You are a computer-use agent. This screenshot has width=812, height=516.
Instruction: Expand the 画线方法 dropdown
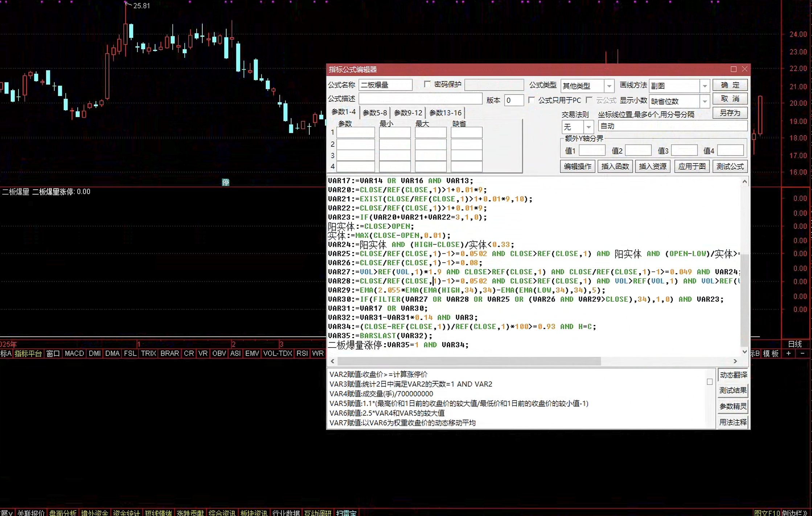point(705,86)
